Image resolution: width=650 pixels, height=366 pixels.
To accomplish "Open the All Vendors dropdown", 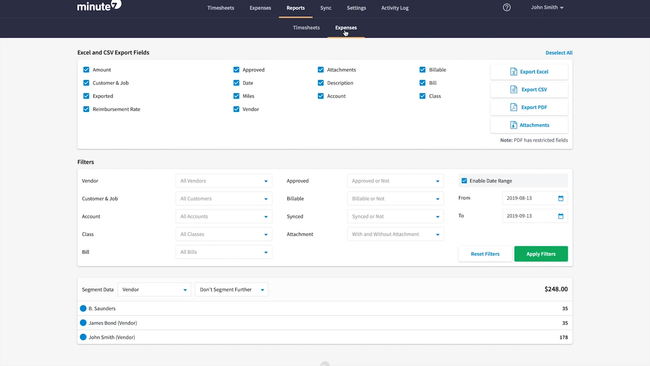I will tap(224, 181).
